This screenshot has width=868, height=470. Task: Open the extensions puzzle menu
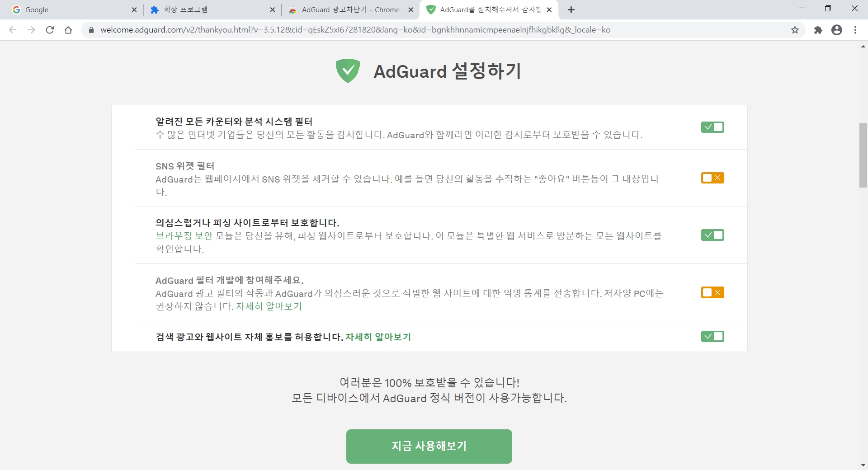818,30
